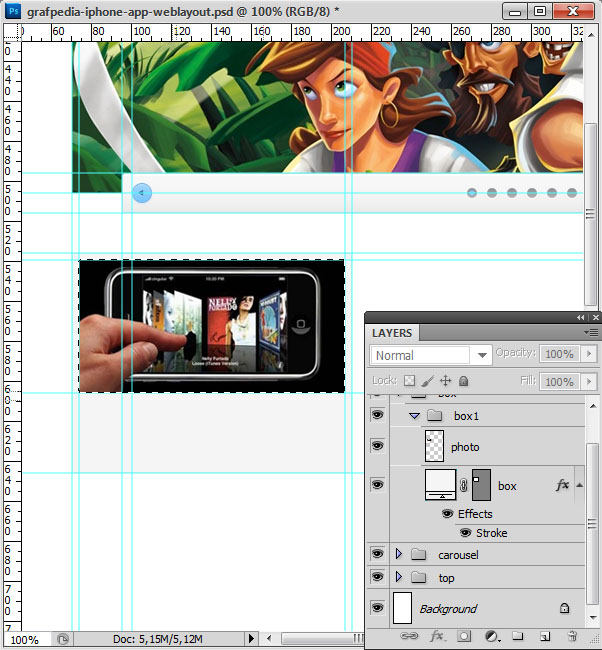Image resolution: width=602 pixels, height=650 pixels.
Task: Click the Opacity 100% field
Action: click(560, 354)
